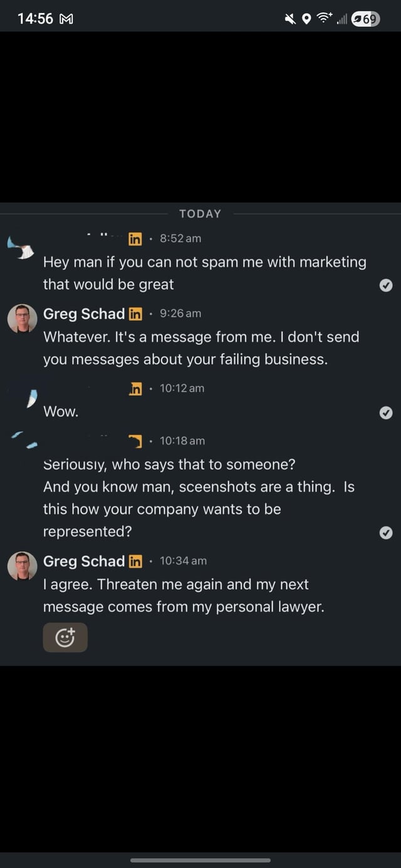The height and width of the screenshot is (868, 401).
Task: Click LinkedIn badge on Greg Schad's 9:26 am message
Action: point(135,314)
